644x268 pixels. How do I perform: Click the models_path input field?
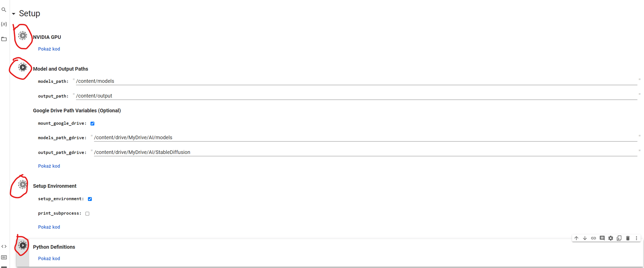tap(356, 81)
